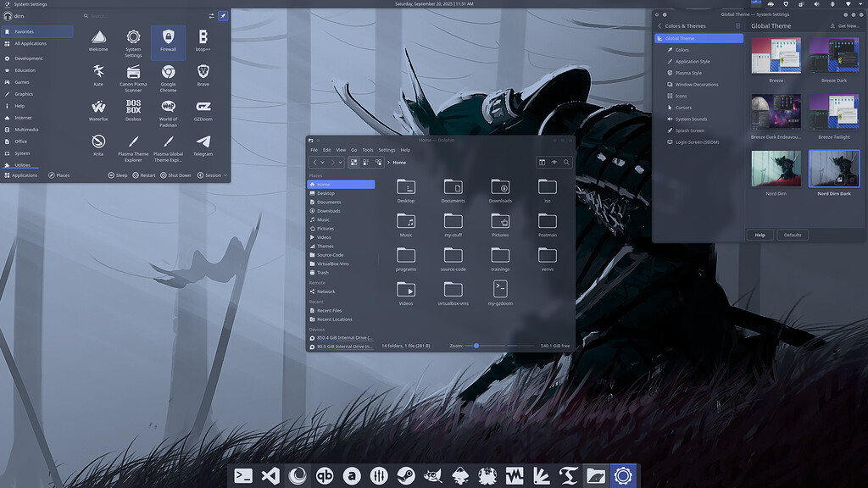The image size is (868, 488).
Task: Expand the Forward button history dropdown arrow
Action: click(340, 162)
